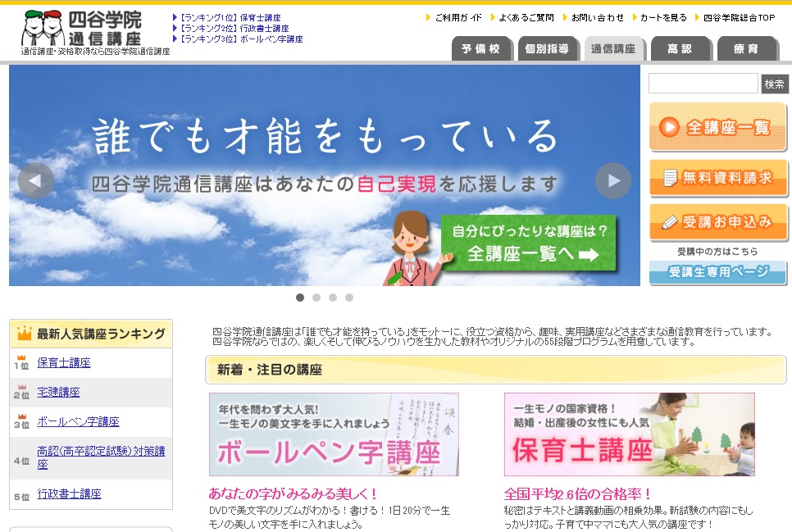Click green 全講座一覧へ banner button
This screenshot has width=792, height=532.
click(528, 243)
